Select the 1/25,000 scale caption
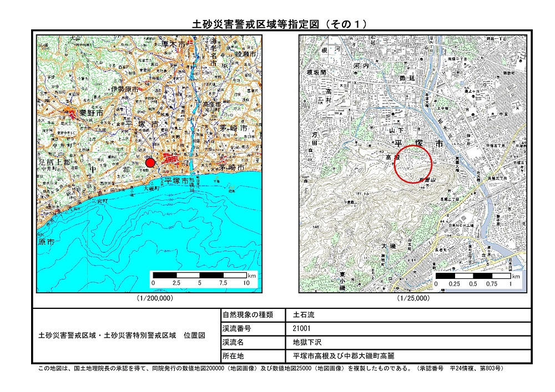This screenshot has width=555, height=392. (x=413, y=298)
